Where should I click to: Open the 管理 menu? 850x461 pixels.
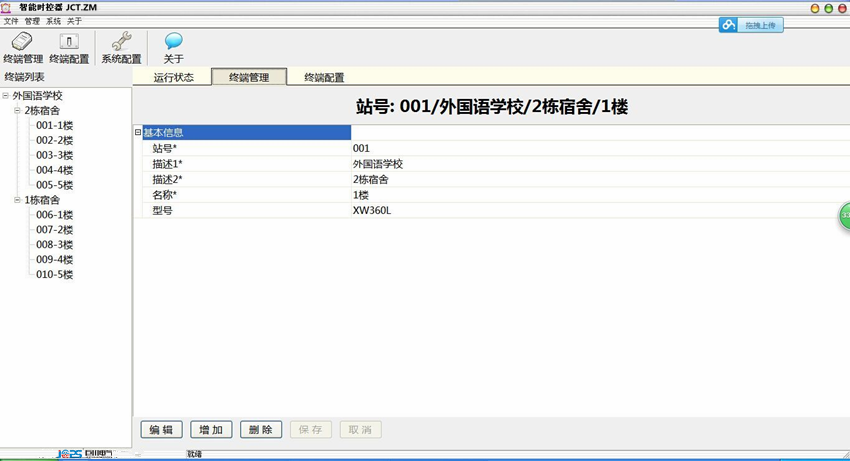pyautogui.click(x=32, y=21)
